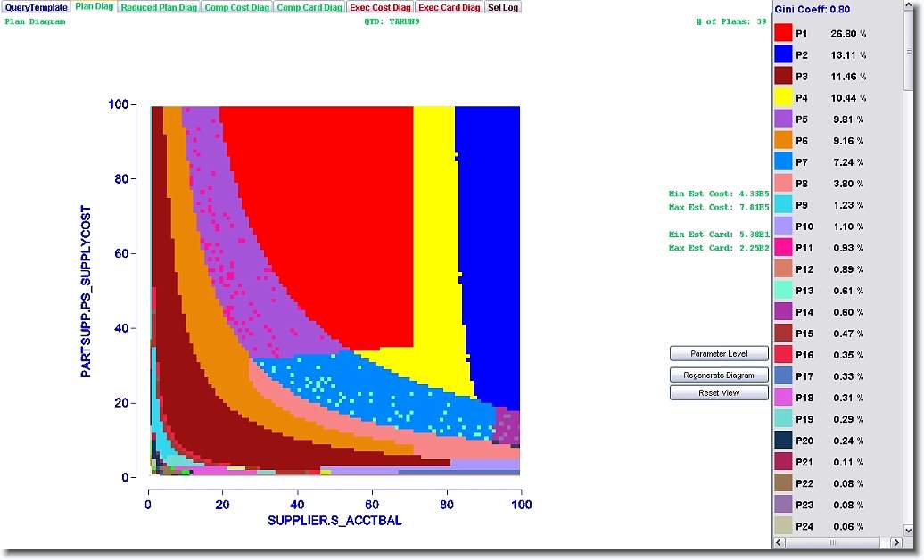Switch to Exec Cost Diag tab

coord(380,7)
